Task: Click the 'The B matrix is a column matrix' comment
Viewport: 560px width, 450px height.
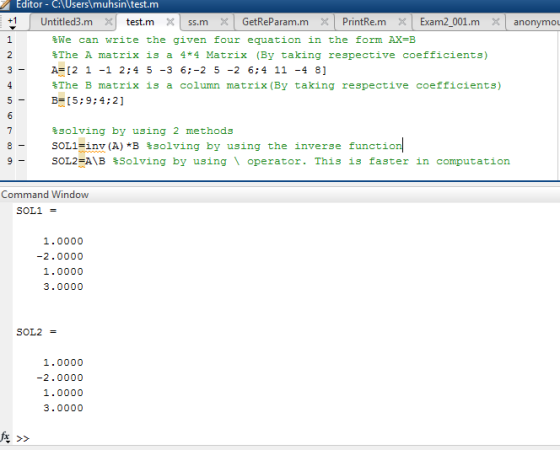Action: tap(276, 85)
